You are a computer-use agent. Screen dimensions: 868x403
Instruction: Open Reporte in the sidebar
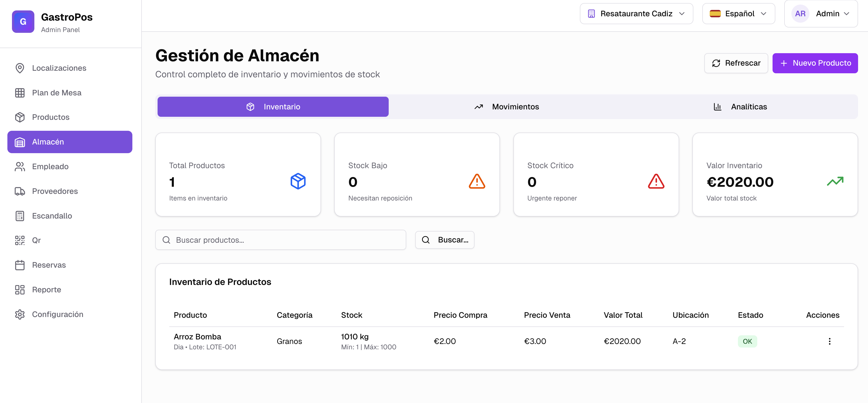tap(47, 290)
